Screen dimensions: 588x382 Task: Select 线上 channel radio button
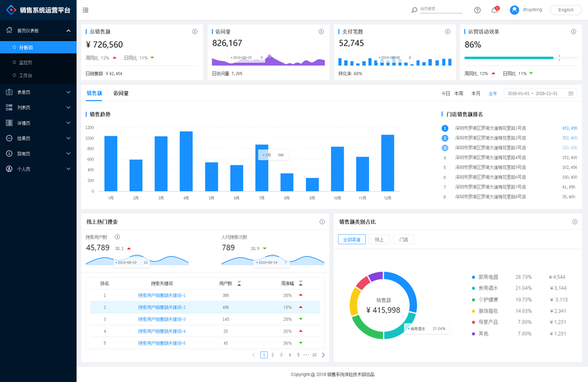379,239
